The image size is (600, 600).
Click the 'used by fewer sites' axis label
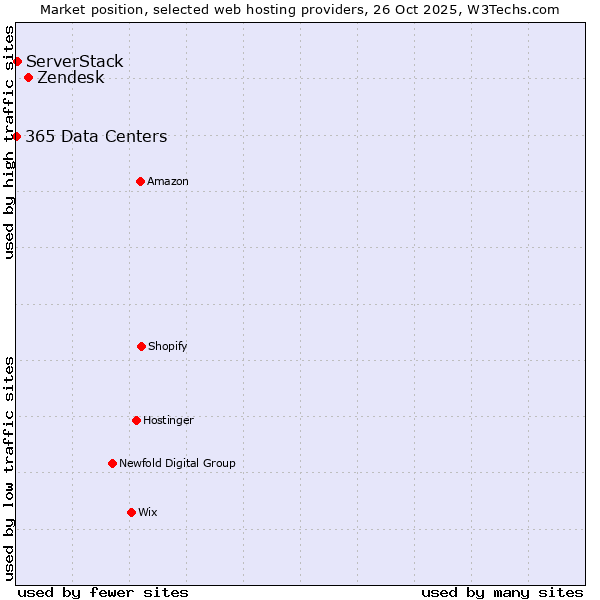point(103,592)
